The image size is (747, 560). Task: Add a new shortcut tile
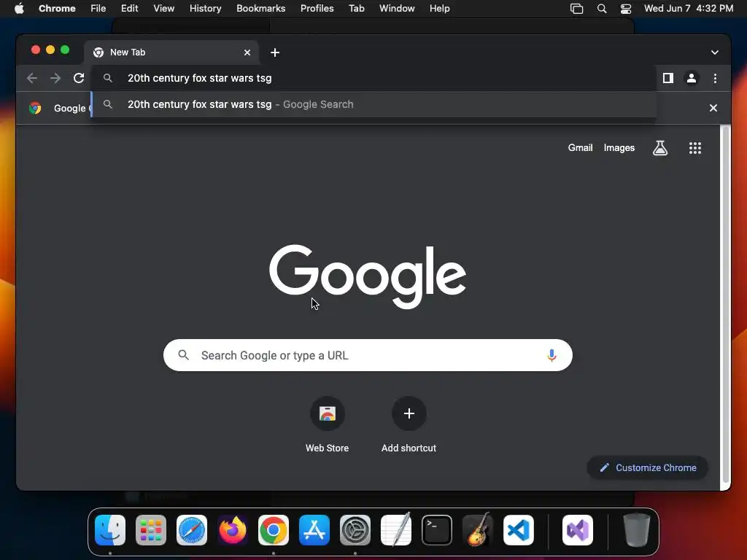tap(409, 423)
